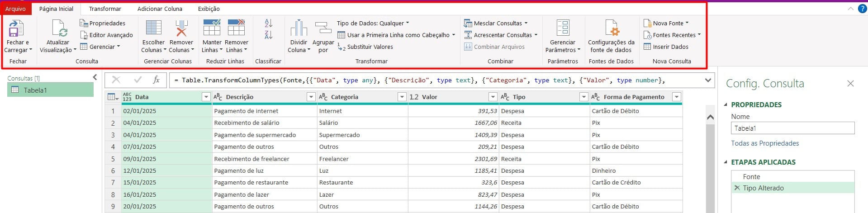Click the Manter Linhas icon
This screenshot has height=213, width=868.
click(x=212, y=28)
